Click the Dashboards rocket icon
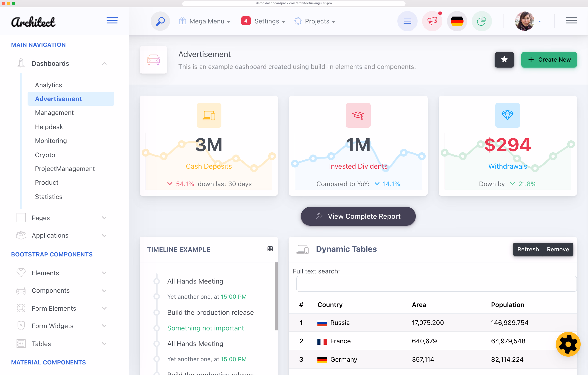This screenshot has width=588, height=375. pos(21,63)
